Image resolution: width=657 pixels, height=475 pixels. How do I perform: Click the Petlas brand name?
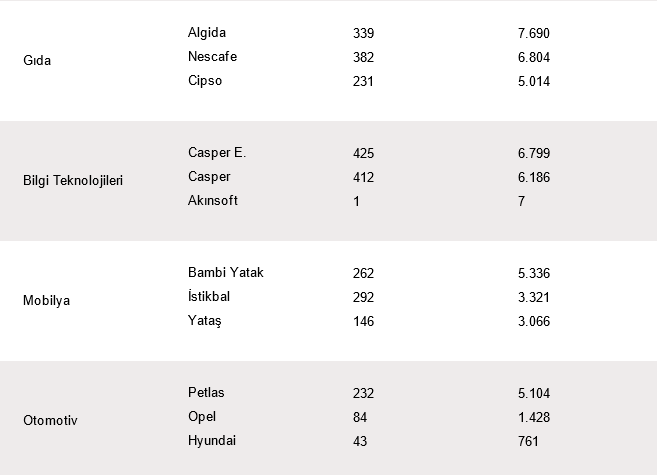[207, 393]
